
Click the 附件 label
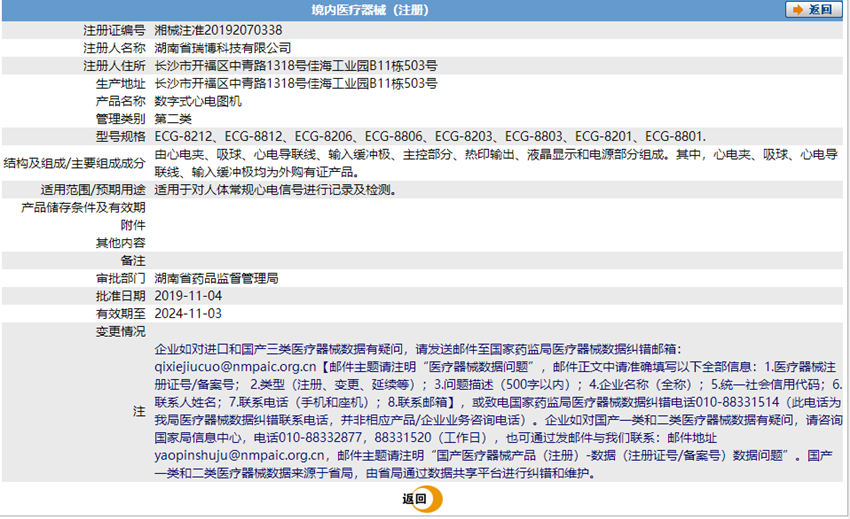[x=133, y=225]
